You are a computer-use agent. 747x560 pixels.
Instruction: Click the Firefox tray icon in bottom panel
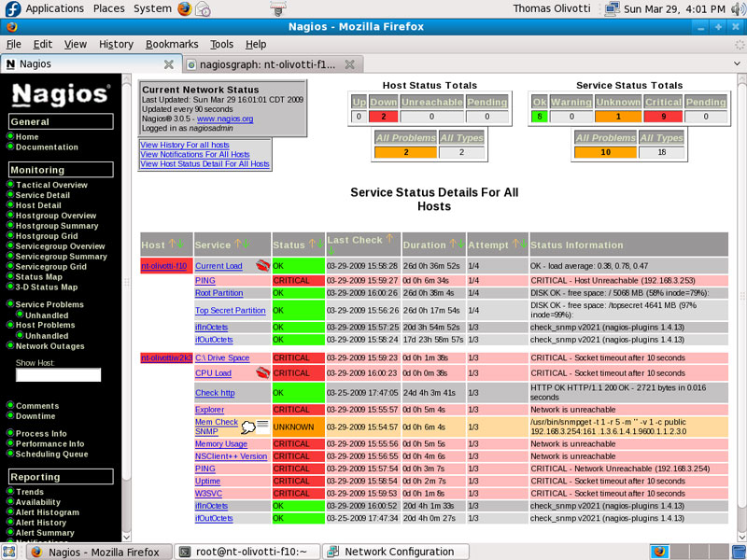point(659,552)
